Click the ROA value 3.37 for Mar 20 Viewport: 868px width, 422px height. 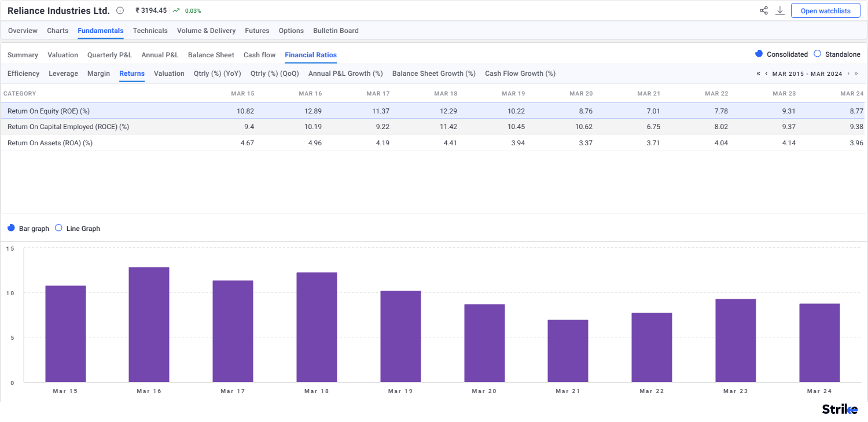point(586,143)
